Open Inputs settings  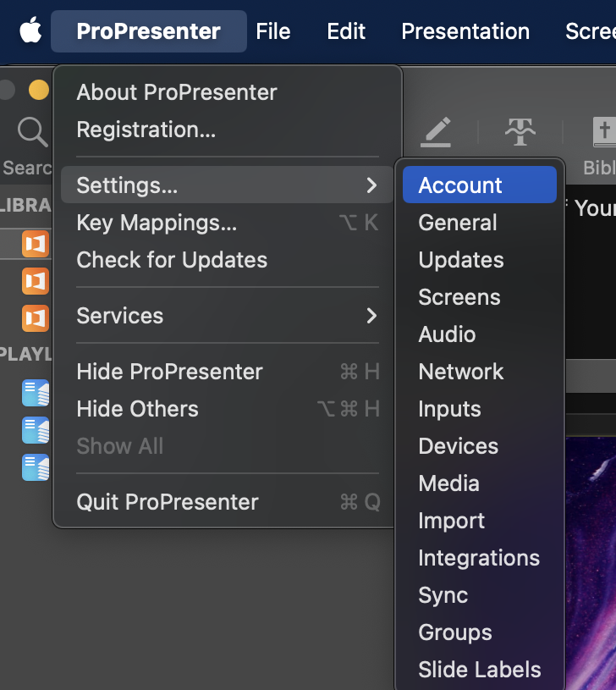(x=480, y=409)
